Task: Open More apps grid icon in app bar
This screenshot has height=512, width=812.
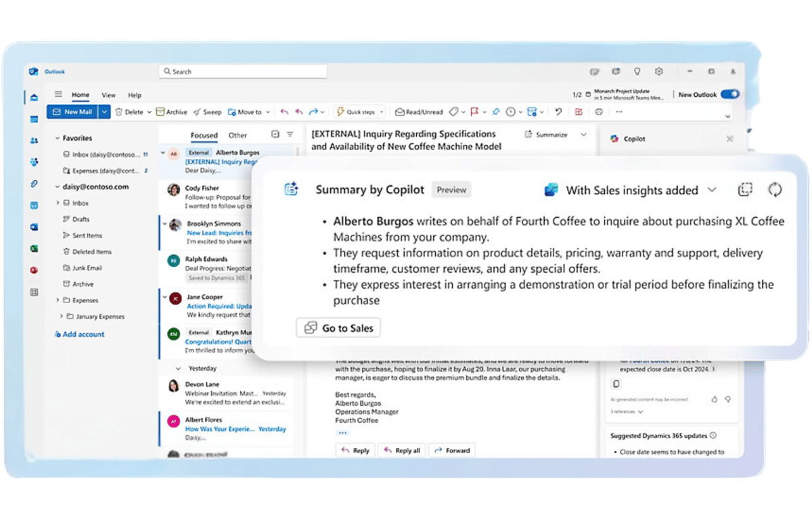Action: pyautogui.click(x=34, y=292)
